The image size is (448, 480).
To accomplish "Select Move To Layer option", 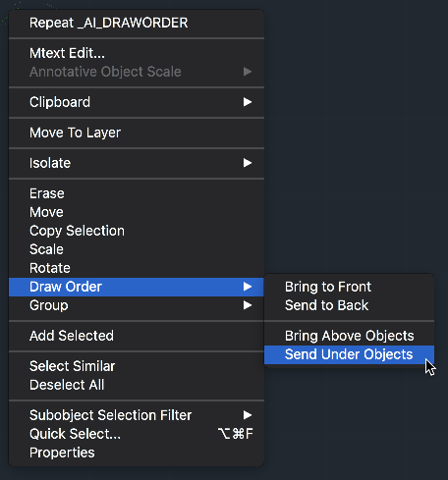I will [137, 133].
